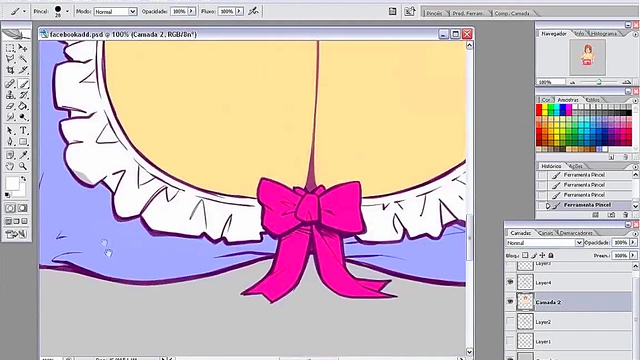Select first Ferramenta Pincel history state
Viewport: 640px width, 360px height.
(x=584, y=175)
